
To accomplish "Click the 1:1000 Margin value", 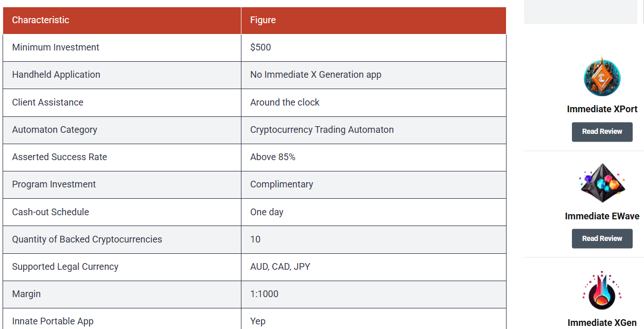I will click(264, 294).
